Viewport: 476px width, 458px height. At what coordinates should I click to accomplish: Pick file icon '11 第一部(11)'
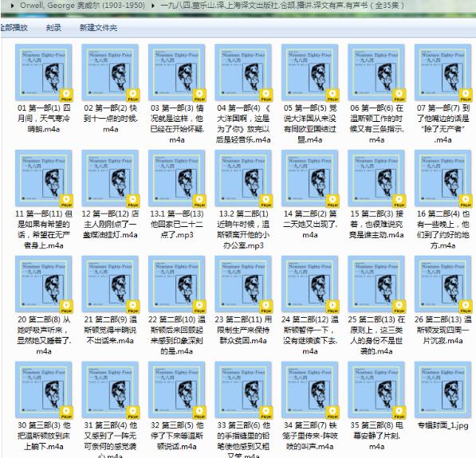[44, 178]
